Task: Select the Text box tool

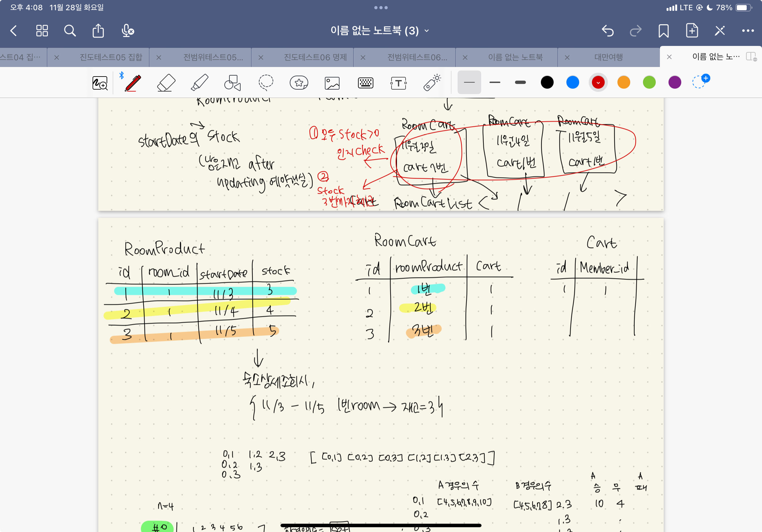Action: pyautogui.click(x=399, y=83)
